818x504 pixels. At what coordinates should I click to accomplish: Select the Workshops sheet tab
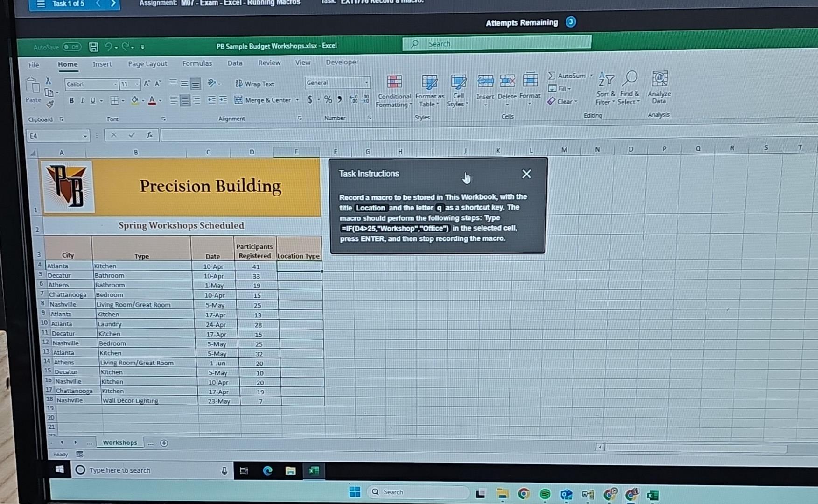(x=120, y=442)
